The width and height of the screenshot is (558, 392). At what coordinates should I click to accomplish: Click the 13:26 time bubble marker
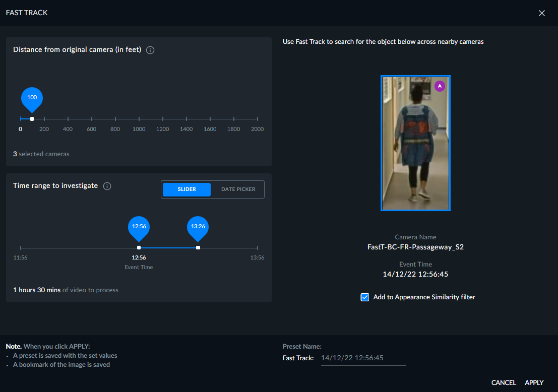click(198, 228)
